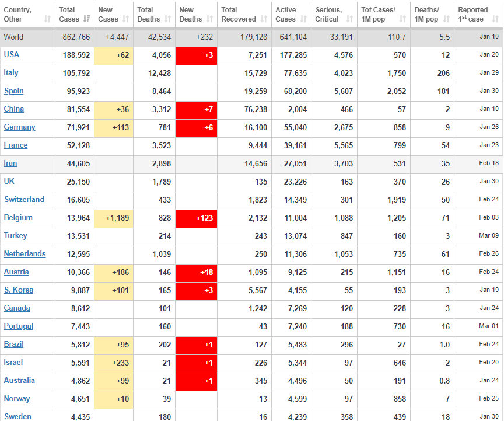Viewport: 504px width, 421px height.
Task: Open the S. Korea country page
Action: pyautogui.click(x=19, y=290)
